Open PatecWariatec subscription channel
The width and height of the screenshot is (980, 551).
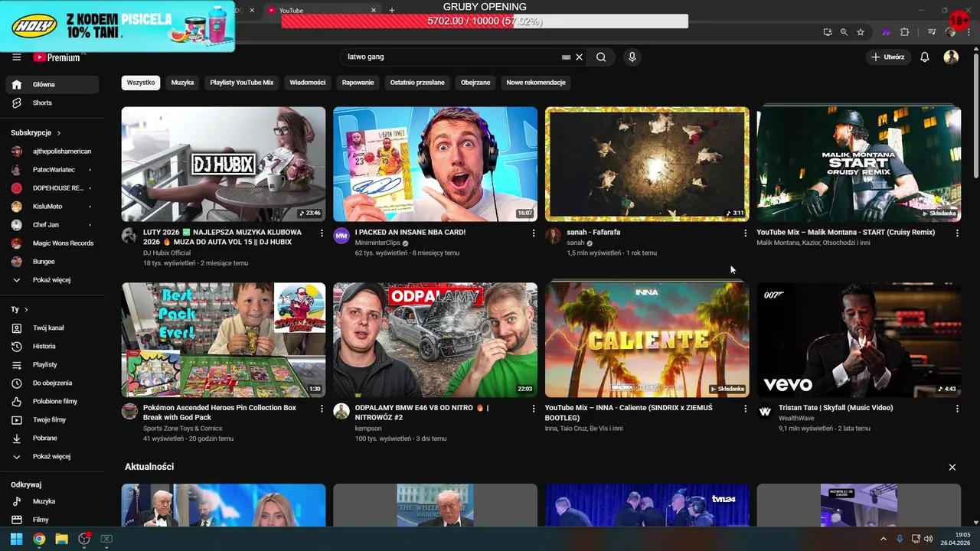52,170
